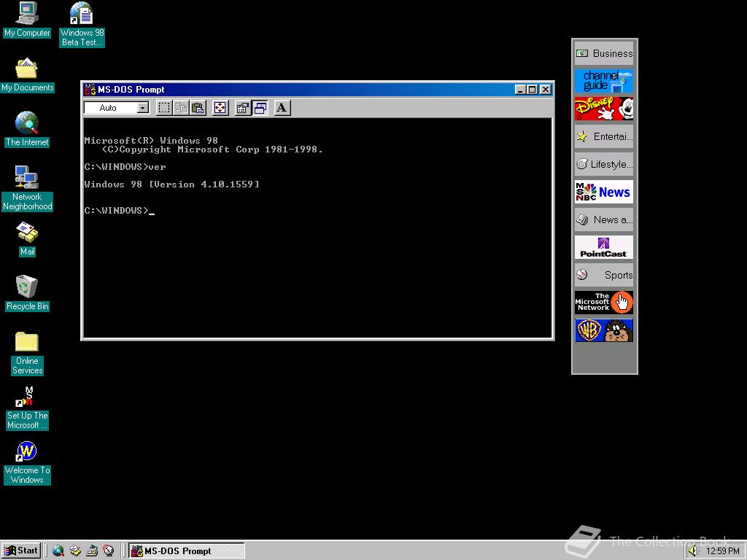Click the 'C:\WINDOWS>ver' command line

point(125,167)
